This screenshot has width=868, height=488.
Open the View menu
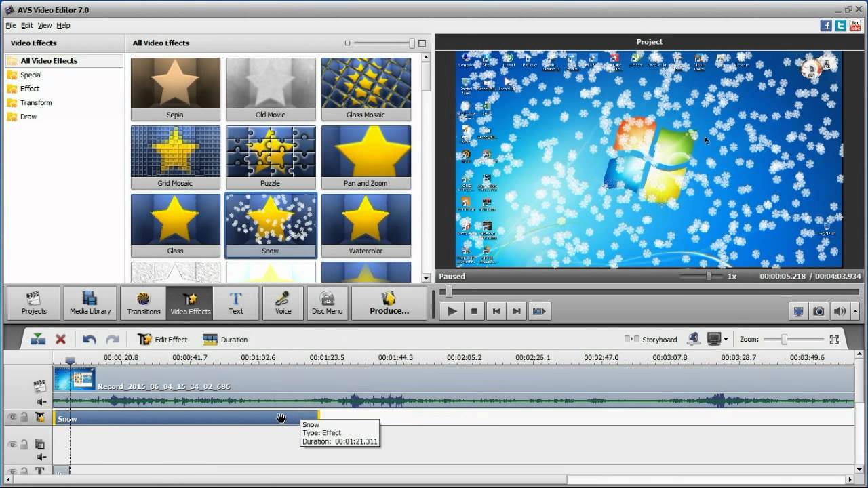point(44,25)
